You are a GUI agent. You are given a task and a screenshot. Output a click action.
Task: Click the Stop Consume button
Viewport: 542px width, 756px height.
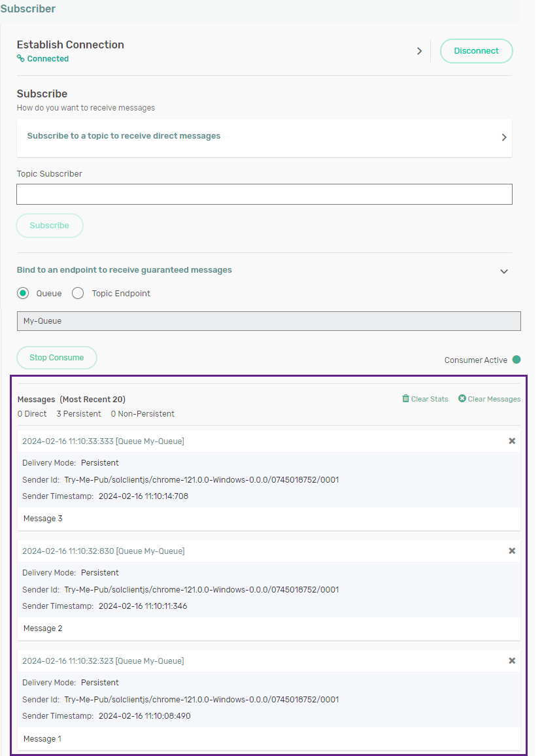coord(57,358)
